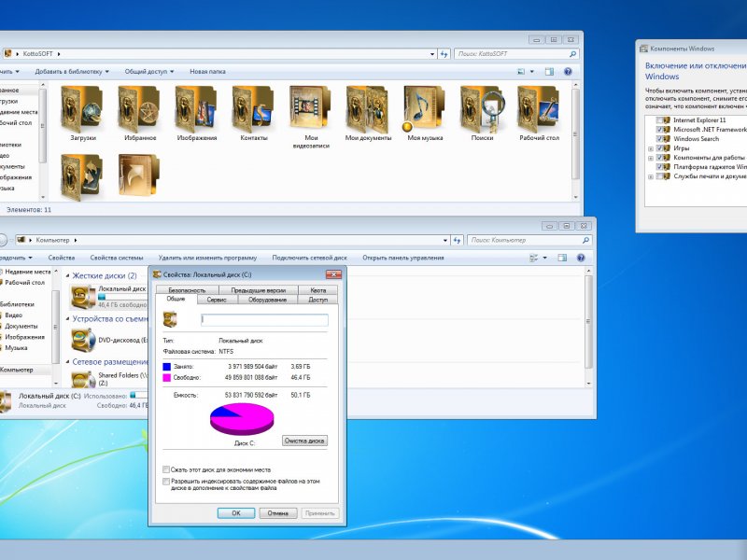The width and height of the screenshot is (747, 560).
Task: Switch to the Доступ tab
Action: pyautogui.click(x=317, y=300)
